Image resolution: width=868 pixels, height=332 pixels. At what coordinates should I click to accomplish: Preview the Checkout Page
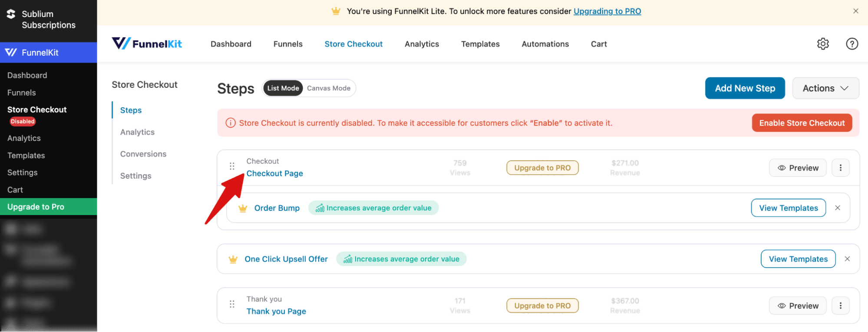tap(798, 168)
